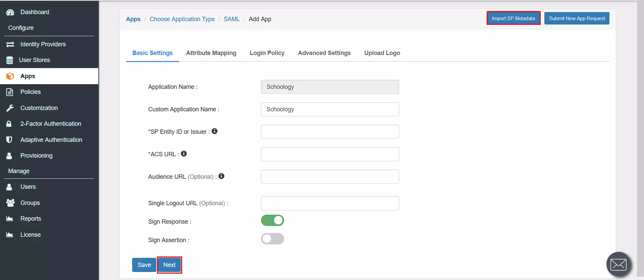This screenshot has height=280, width=644.
Task: Click the User Stores database icon
Action: 10,60
